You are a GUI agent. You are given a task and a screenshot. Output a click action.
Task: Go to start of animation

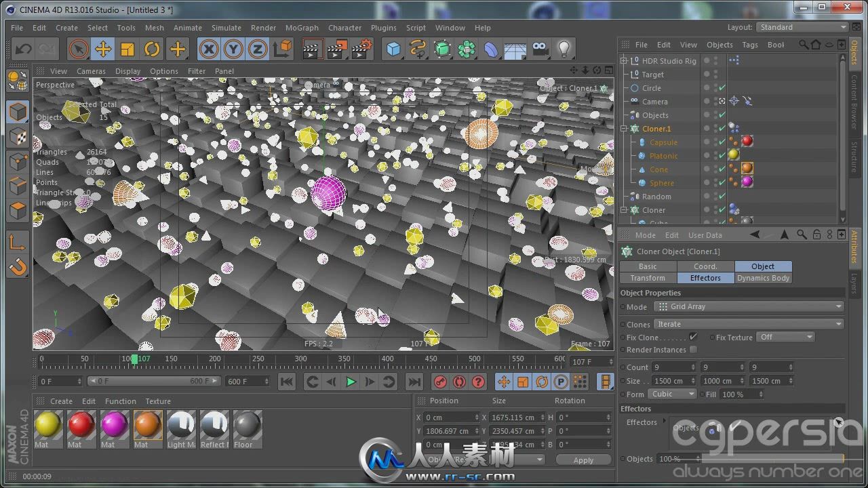point(287,382)
